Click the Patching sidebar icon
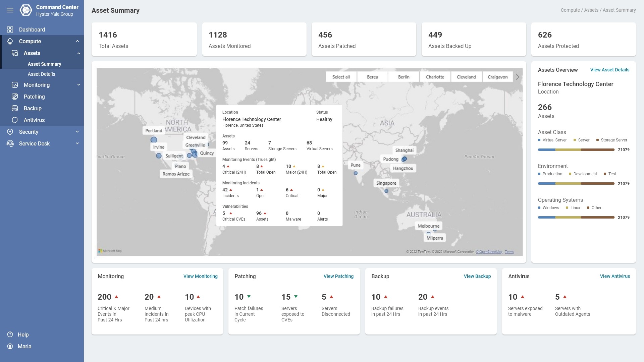The width and height of the screenshot is (644, 362). [15, 97]
